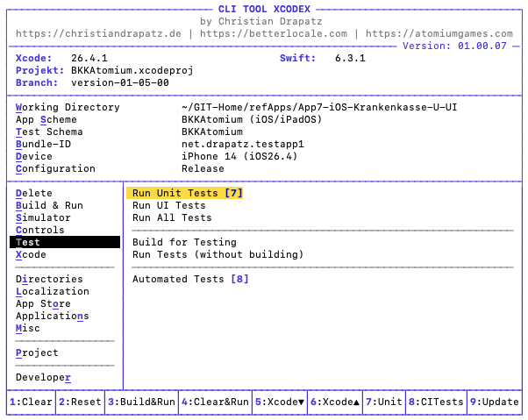Click the BKKAtomium.xcodeproj project name
Viewport: 528px width, 420px height.
(132, 70)
